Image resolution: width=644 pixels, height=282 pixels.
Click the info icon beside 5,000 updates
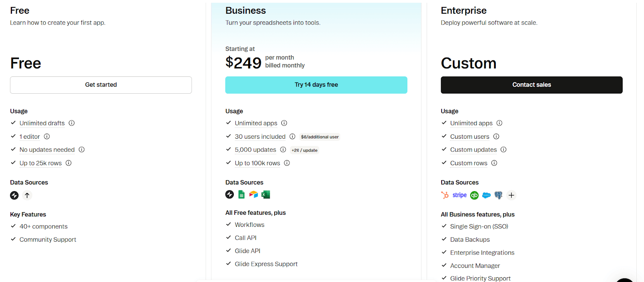click(283, 150)
